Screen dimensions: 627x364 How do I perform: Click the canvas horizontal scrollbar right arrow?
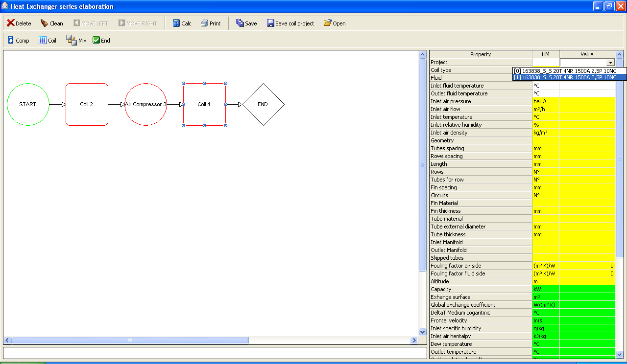point(415,340)
